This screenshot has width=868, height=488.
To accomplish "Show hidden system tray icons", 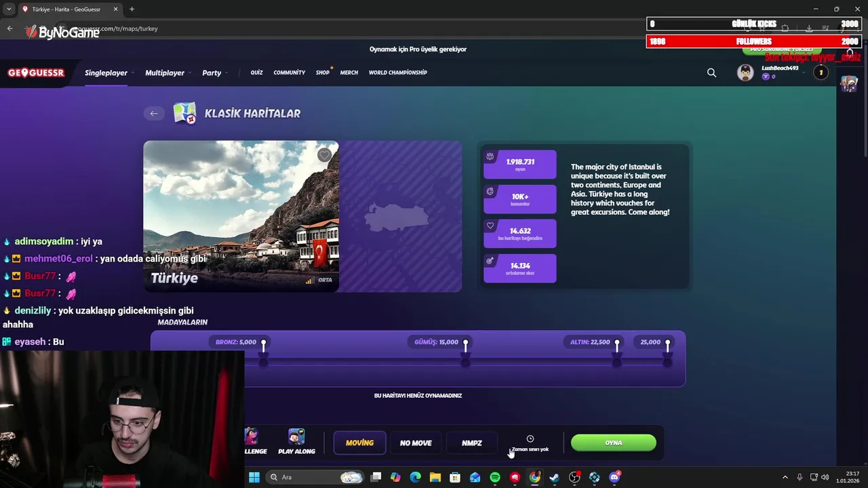I will pyautogui.click(x=785, y=477).
